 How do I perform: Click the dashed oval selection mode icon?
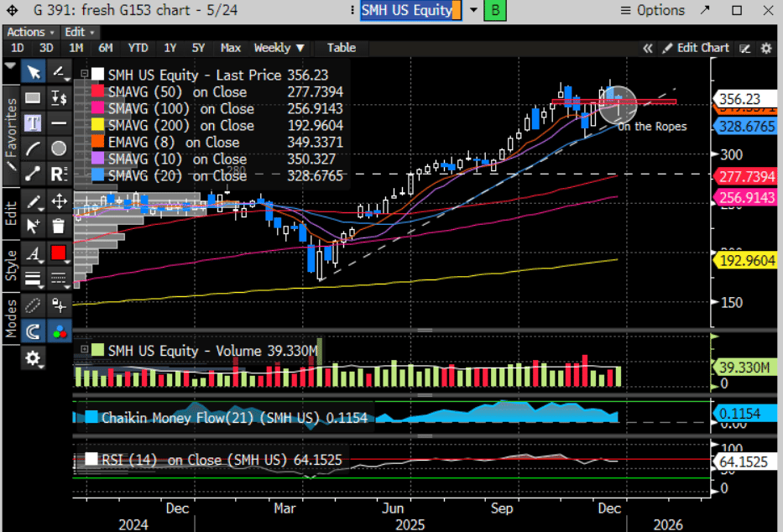point(34,305)
